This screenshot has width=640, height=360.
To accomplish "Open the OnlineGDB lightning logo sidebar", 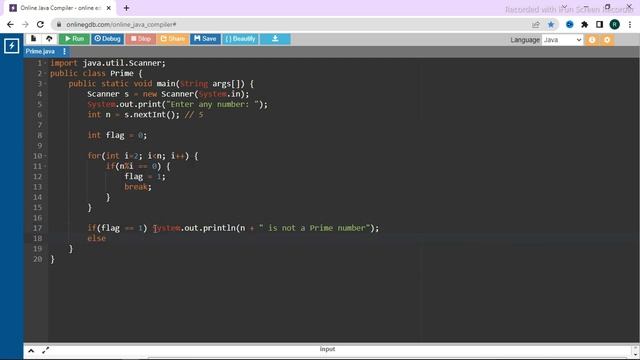I will 11,46.
